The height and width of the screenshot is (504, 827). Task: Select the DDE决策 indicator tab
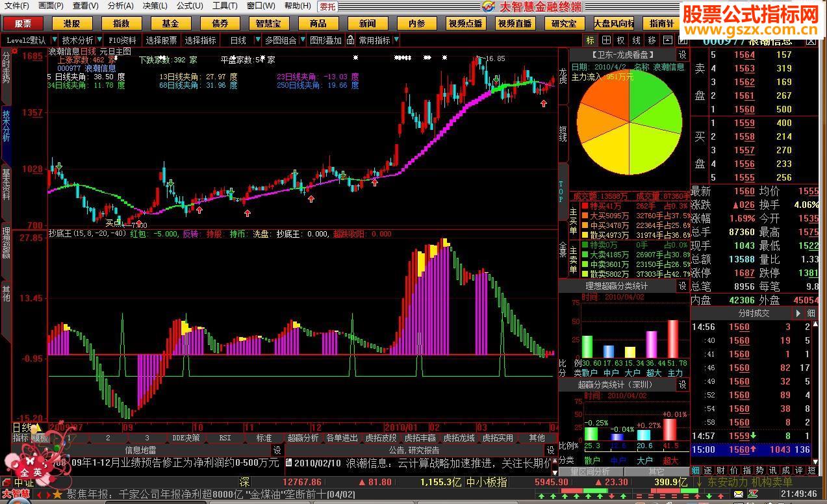pyautogui.click(x=186, y=438)
